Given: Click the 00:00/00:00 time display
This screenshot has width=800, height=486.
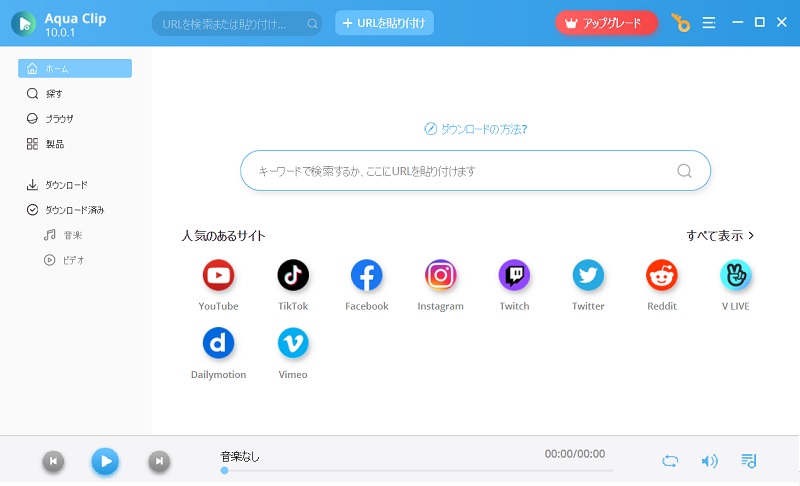Looking at the screenshot, I should tap(575, 454).
